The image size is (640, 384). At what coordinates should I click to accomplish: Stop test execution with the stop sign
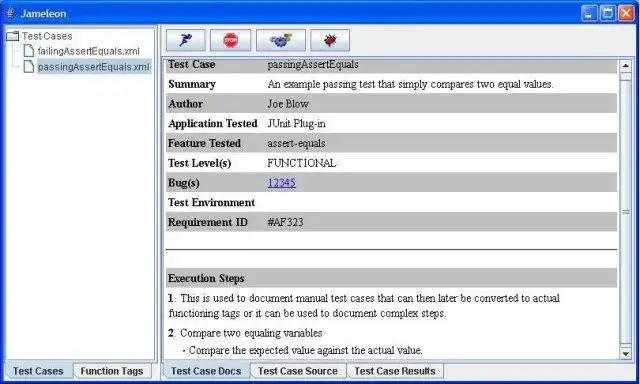231,40
